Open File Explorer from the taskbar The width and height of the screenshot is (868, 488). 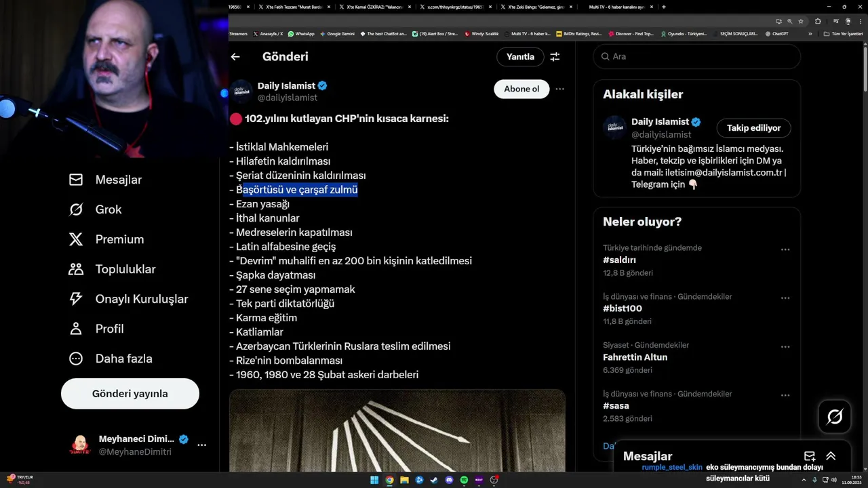404,480
